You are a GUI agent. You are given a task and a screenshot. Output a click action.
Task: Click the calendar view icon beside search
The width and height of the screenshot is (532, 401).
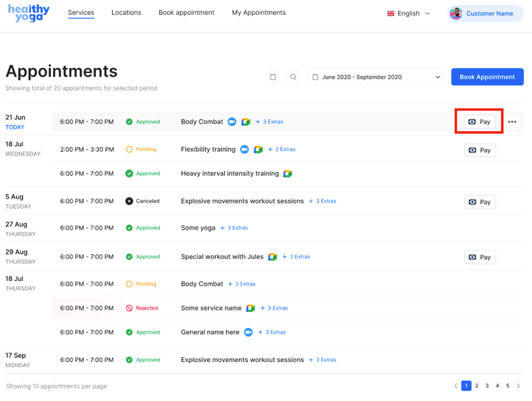pyautogui.click(x=273, y=77)
